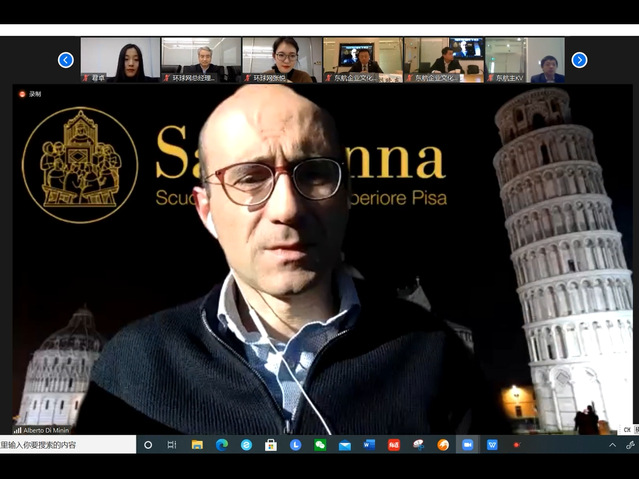The width and height of the screenshot is (639, 479).
Task: Open File Explorer from the taskbar
Action: pyautogui.click(x=197, y=445)
